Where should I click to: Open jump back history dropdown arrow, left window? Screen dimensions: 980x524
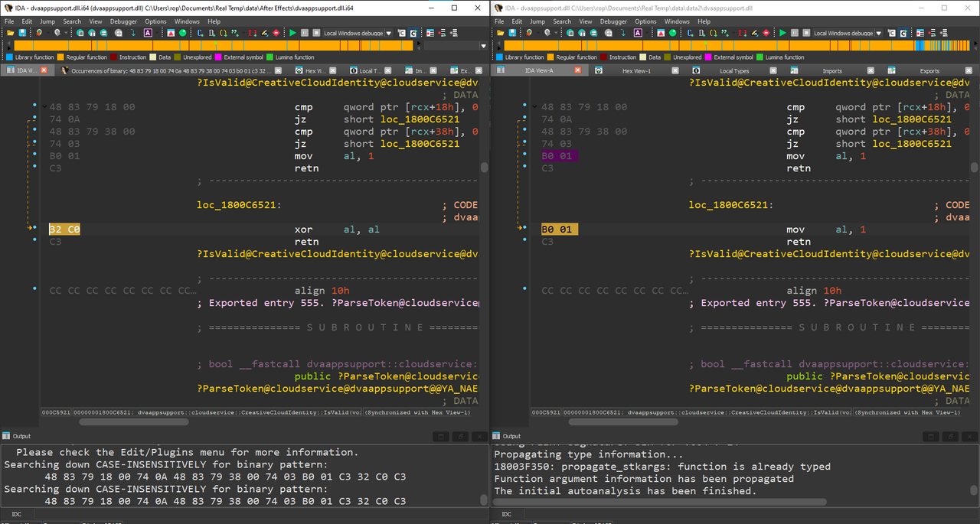(47, 34)
